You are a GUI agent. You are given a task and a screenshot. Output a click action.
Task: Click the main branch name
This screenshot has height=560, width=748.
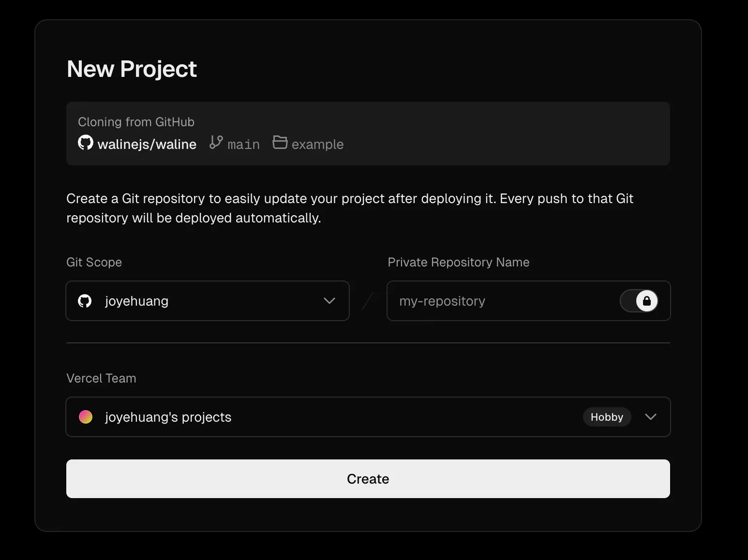coord(243,145)
